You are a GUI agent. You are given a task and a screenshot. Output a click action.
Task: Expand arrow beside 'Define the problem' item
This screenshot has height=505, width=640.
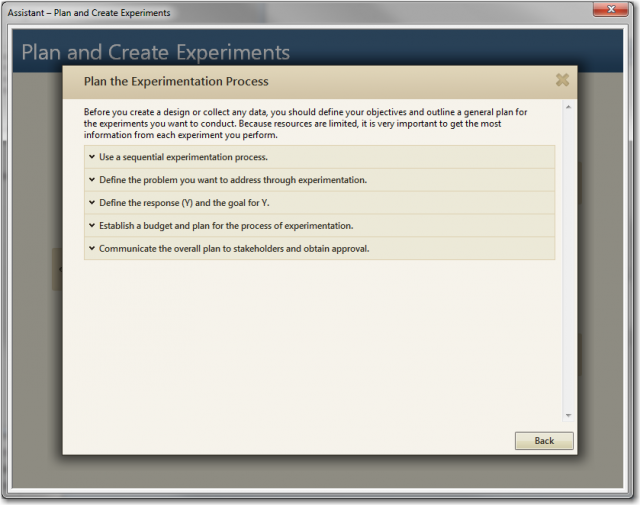[92, 180]
